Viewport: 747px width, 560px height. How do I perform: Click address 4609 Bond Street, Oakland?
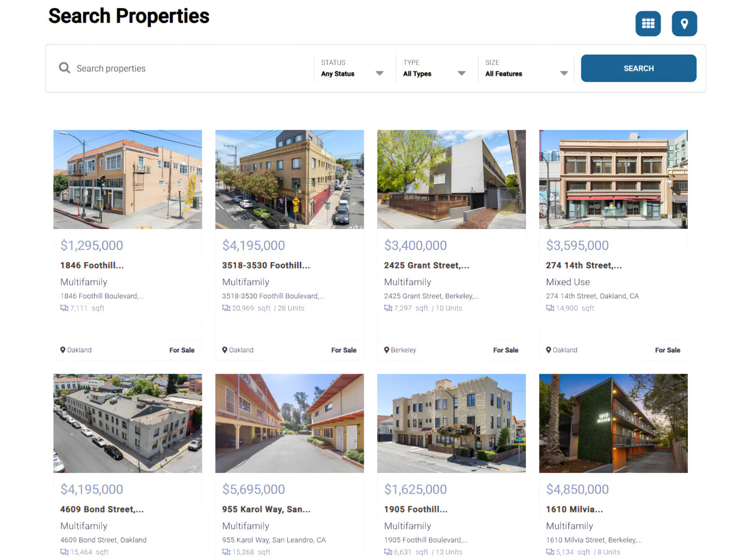pos(103,540)
